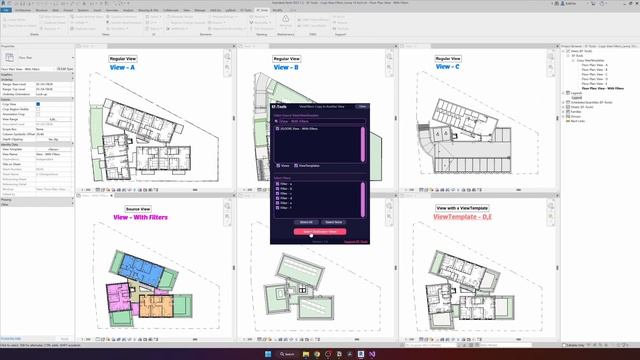Toggle the Crop Region Visible checkbox
Viewport: 640px width, 360px height.
point(38,109)
